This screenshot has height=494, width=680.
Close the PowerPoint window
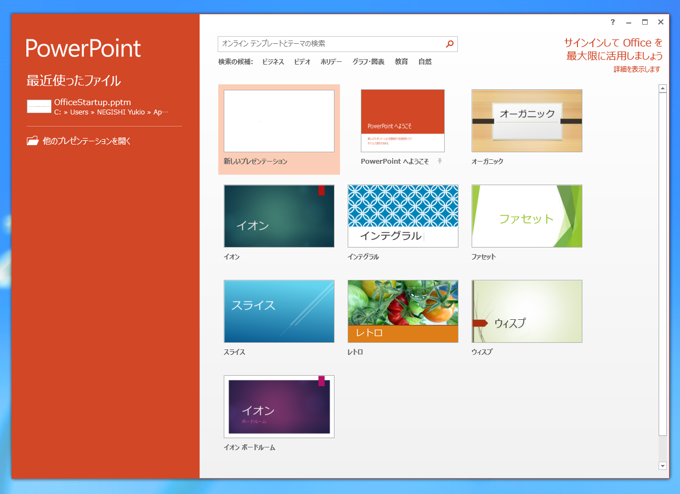[x=660, y=22]
